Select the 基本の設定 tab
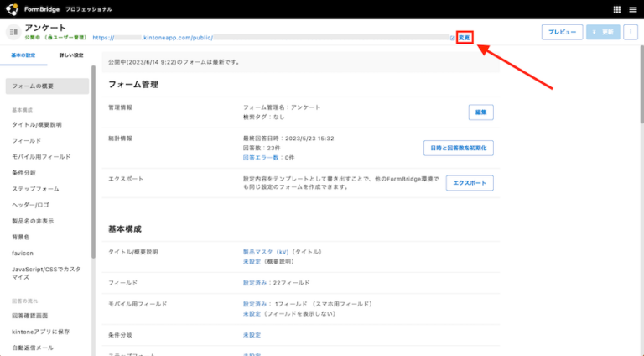The height and width of the screenshot is (356, 644). coord(23,55)
